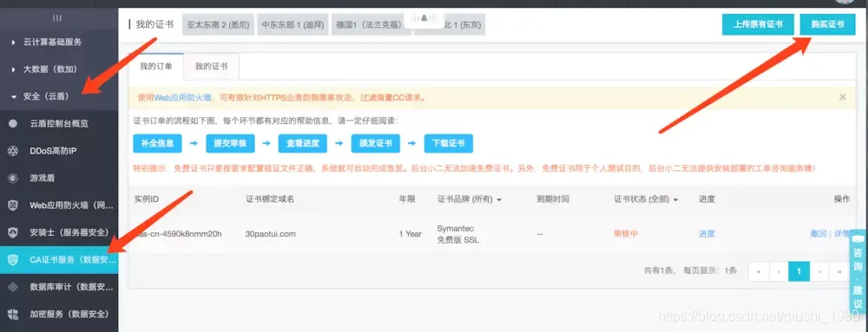This screenshot has width=868, height=332.
Task: Open the 证书品牌 (所有) filter dropdown
Action: point(470,199)
